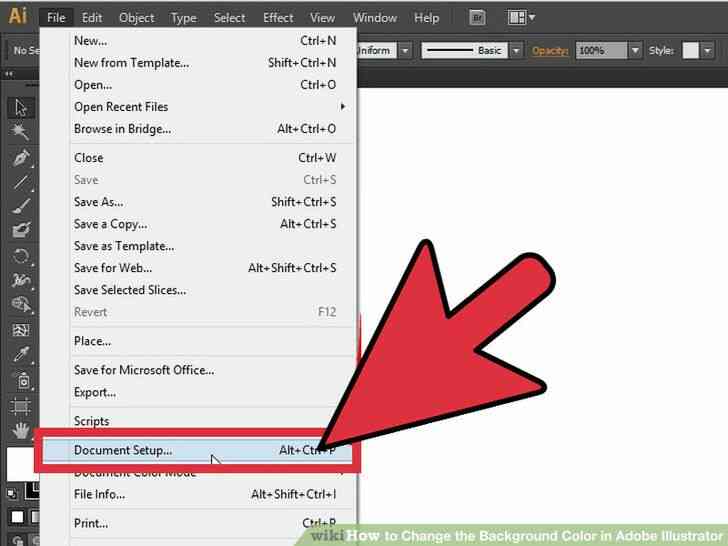Viewport: 728px width, 546px height.
Task: Open the Type menu
Action: (x=184, y=18)
